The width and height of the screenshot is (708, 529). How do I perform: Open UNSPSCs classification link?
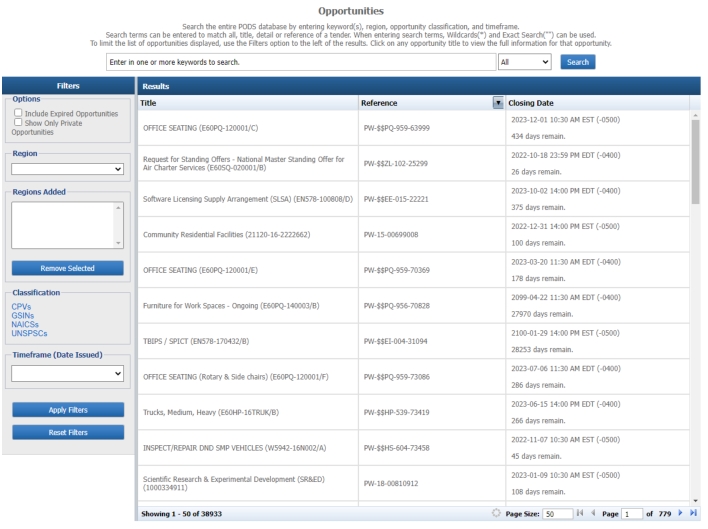click(x=29, y=334)
